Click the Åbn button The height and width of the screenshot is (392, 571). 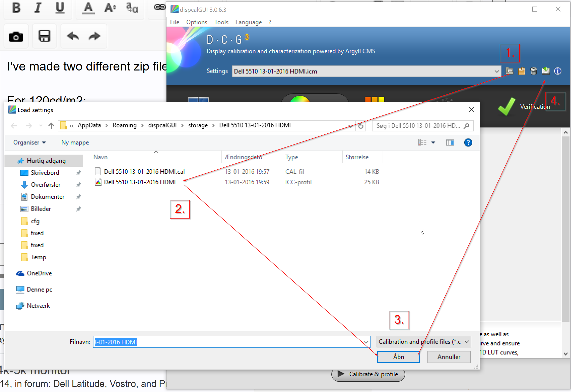398,357
